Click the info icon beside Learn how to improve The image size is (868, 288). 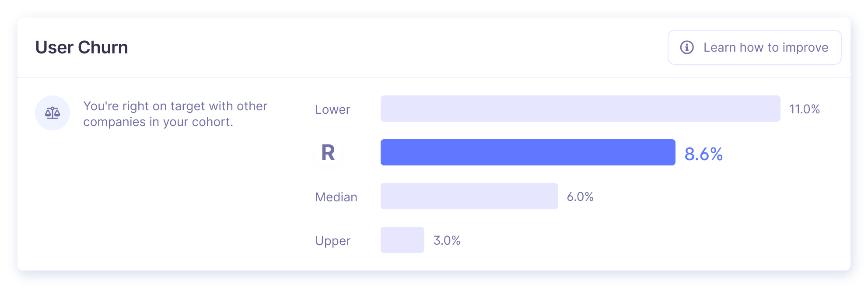(x=687, y=47)
